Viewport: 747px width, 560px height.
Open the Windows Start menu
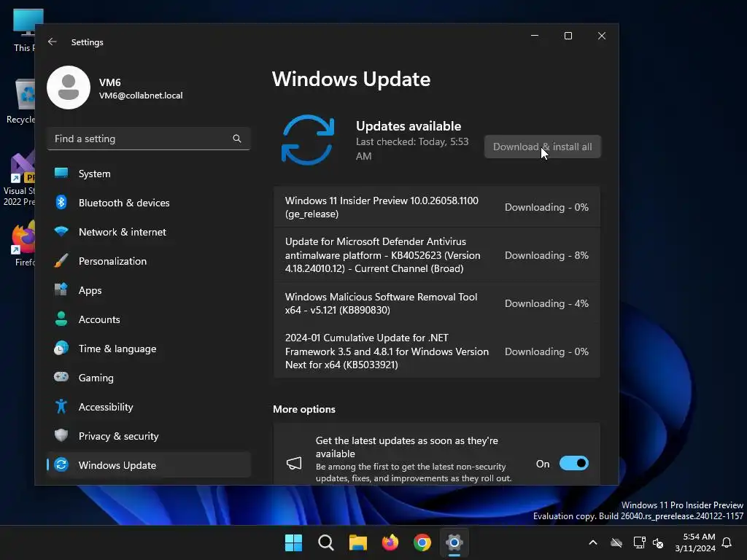[x=293, y=542]
